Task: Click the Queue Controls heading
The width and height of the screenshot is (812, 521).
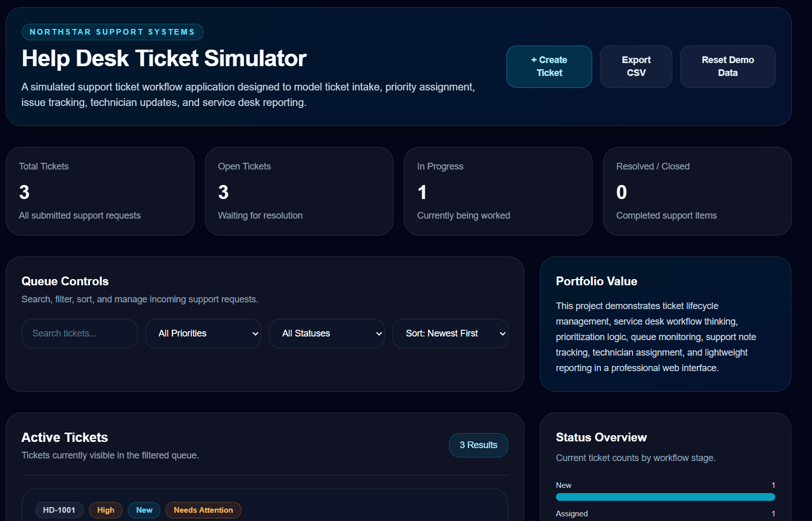Action: tap(65, 281)
